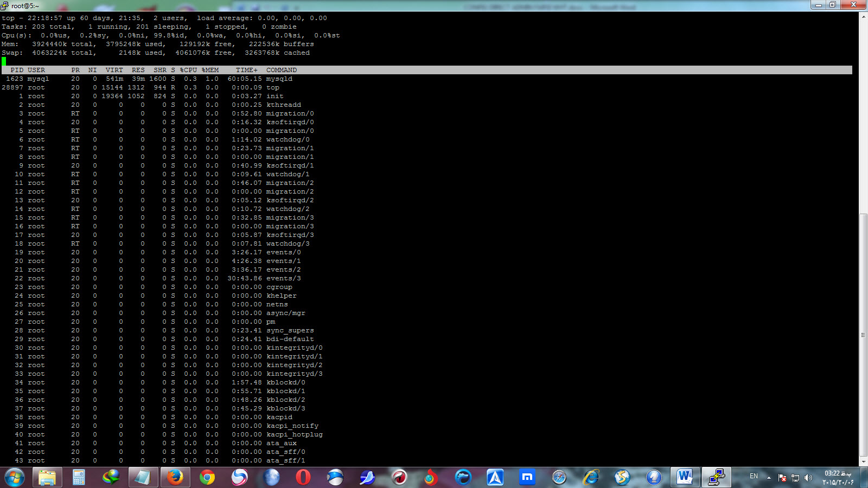Click the init process command

(x=275, y=96)
